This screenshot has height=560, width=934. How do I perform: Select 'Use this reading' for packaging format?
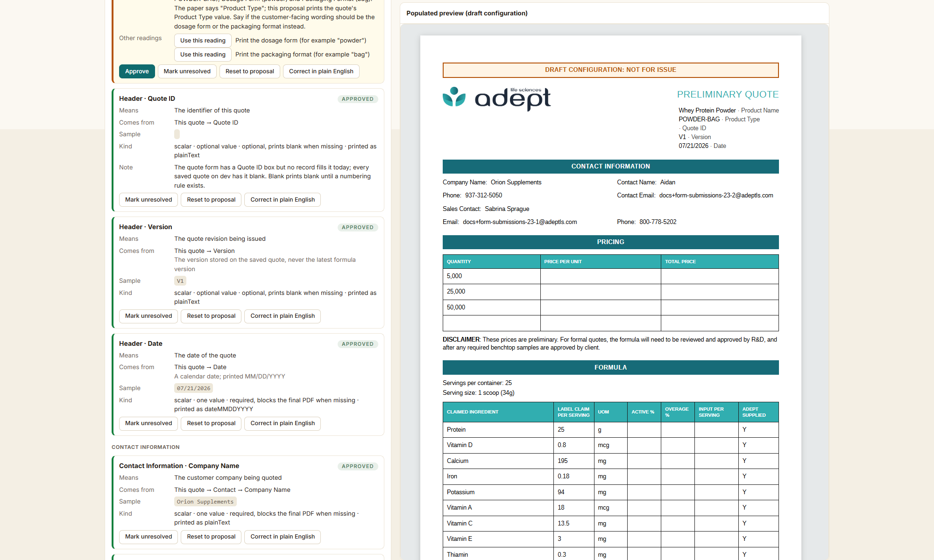pos(203,55)
